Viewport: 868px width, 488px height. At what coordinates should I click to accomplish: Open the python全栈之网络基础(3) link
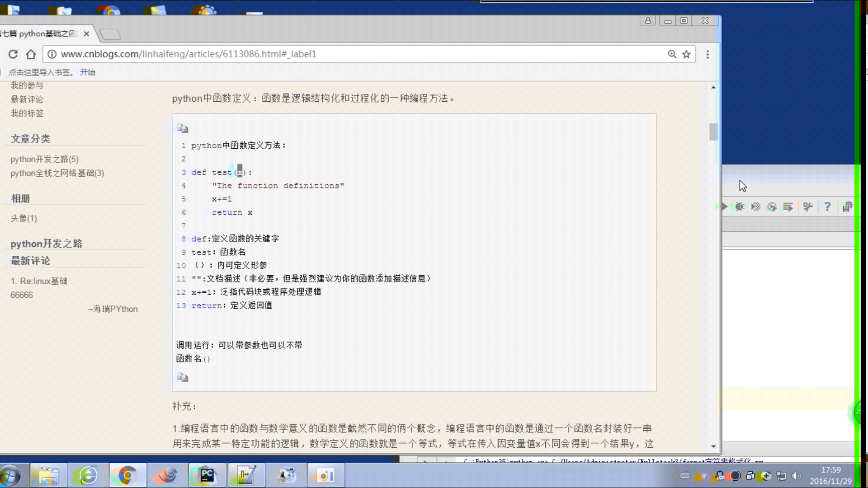pyautogui.click(x=57, y=173)
